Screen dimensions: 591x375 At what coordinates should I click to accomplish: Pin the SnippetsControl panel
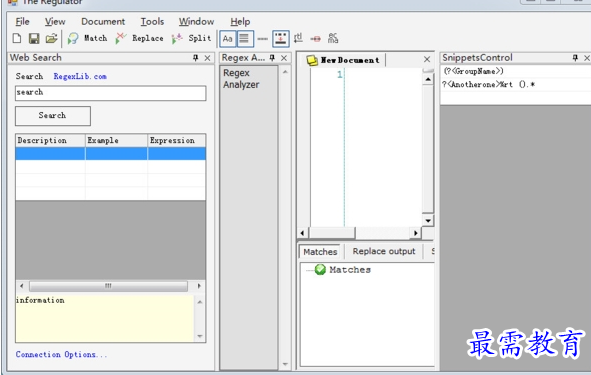[575, 58]
